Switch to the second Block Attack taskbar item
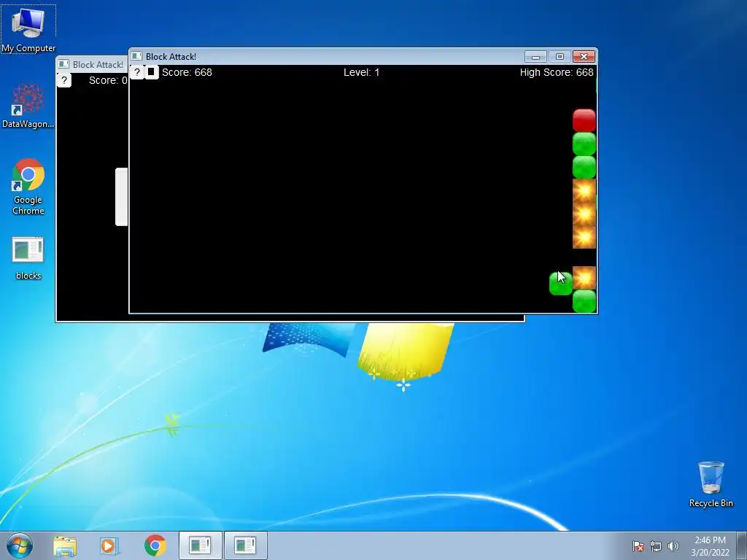The height and width of the screenshot is (560, 747). click(245, 545)
